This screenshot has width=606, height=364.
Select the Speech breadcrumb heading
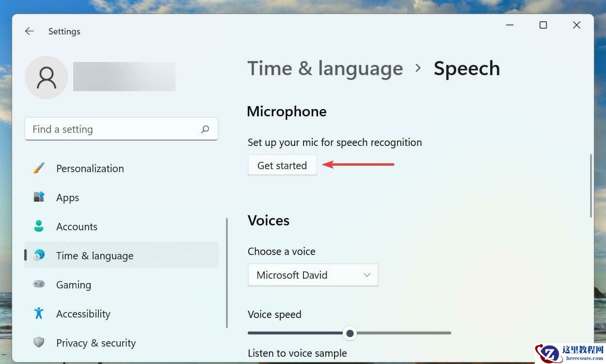click(x=466, y=68)
